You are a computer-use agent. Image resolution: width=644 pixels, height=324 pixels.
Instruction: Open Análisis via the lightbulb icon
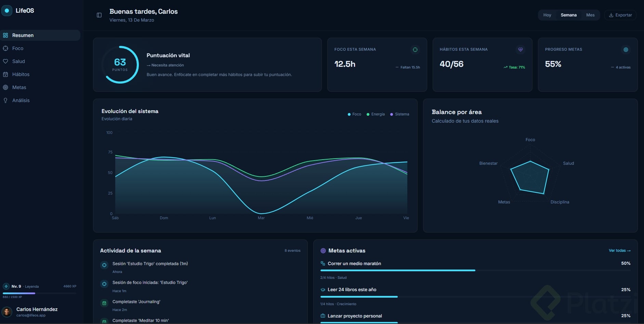5,100
